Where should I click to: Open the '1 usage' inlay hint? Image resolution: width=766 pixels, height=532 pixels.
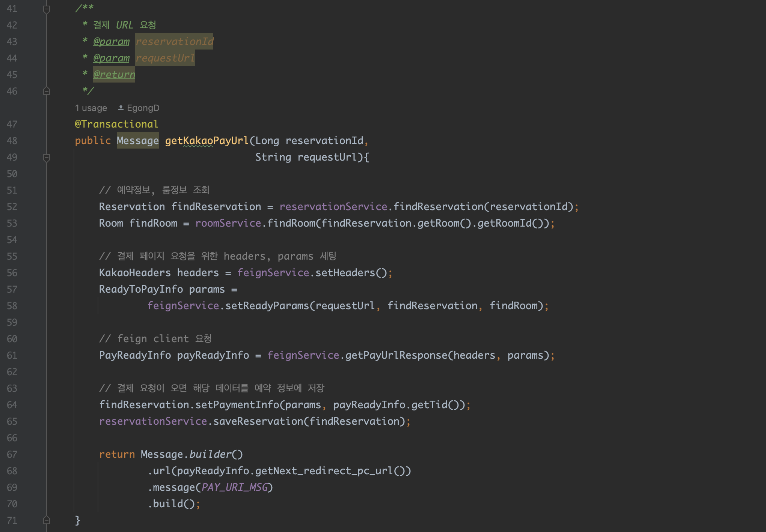91,108
